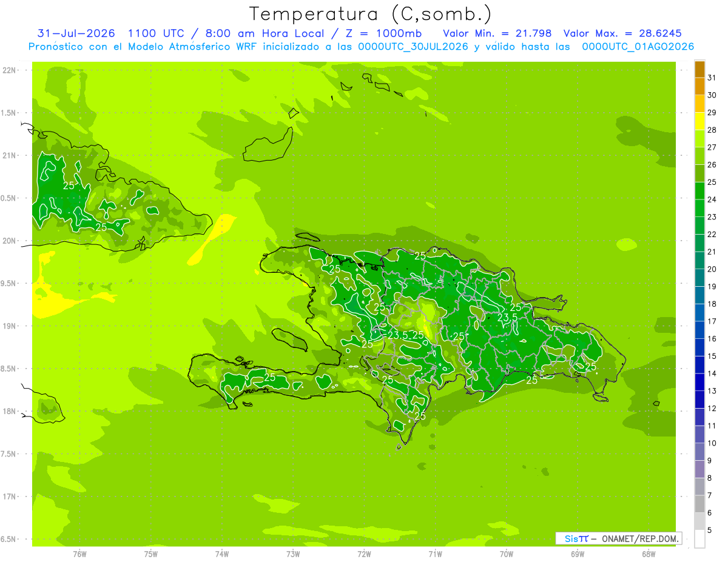
Task: Click the 72W longitude axis label
Action: [365, 554]
